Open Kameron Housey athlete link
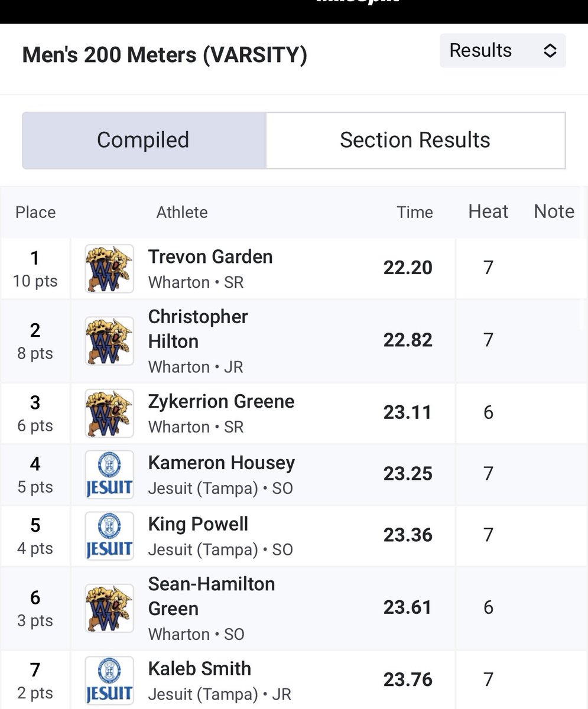Screen dimensions: 588x709 pos(222,463)
